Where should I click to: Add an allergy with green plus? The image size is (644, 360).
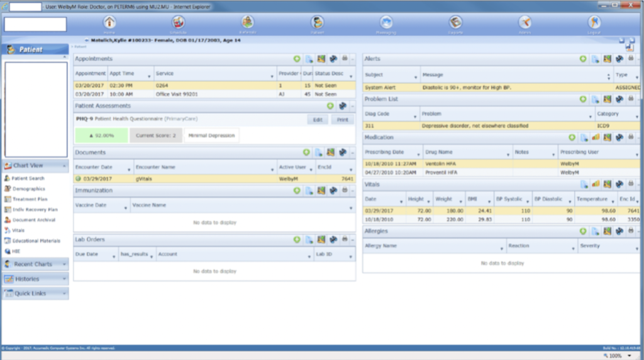pos(583,231)
